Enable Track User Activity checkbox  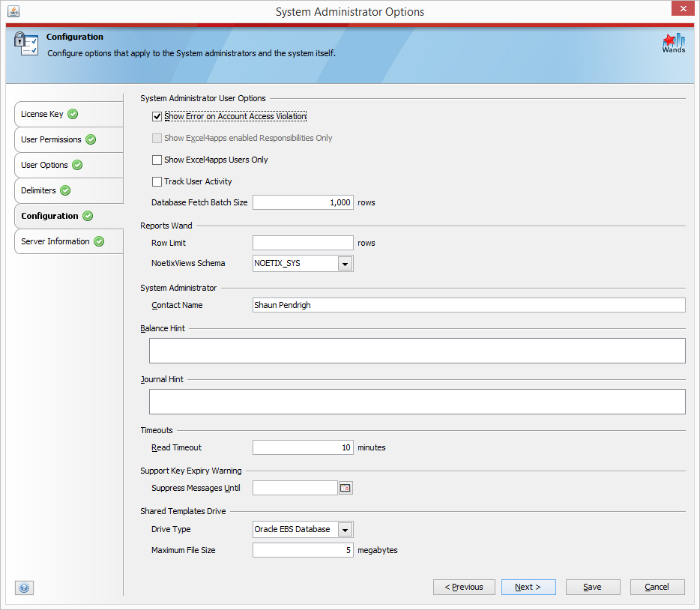[x=157, y=181]
